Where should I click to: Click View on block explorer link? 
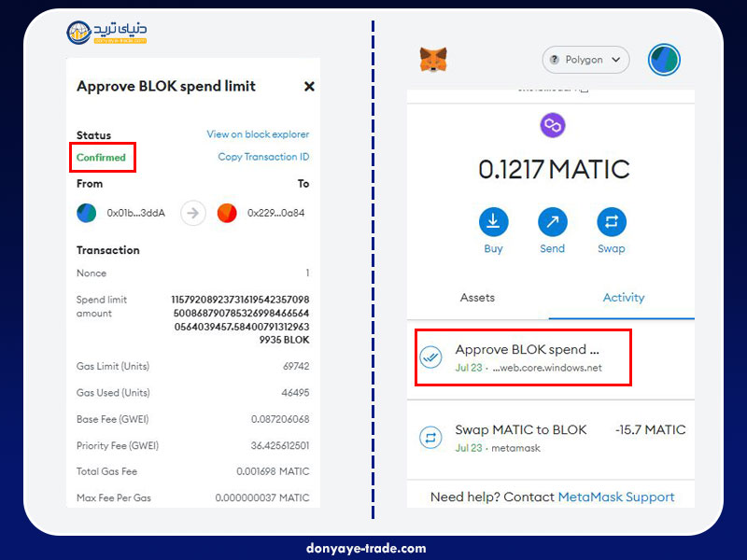[x=258, y=134]
